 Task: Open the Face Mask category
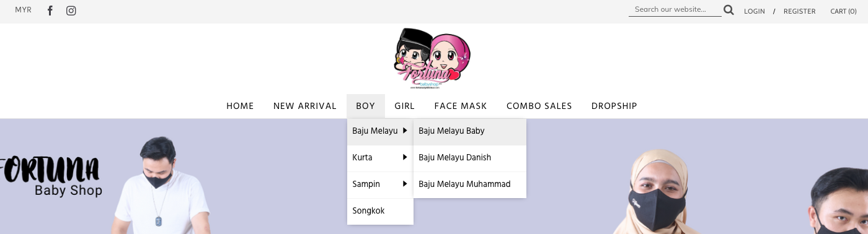pos(461,106)
